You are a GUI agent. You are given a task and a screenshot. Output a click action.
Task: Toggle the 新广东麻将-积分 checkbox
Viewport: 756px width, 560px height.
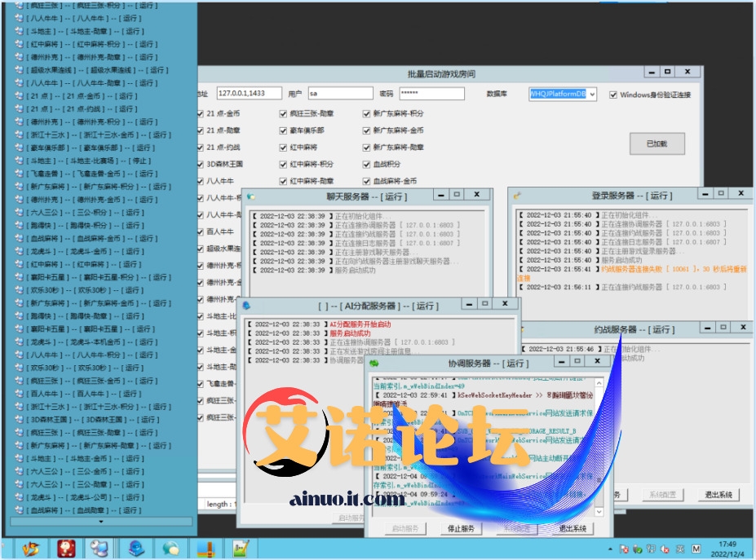coord(366,114)
